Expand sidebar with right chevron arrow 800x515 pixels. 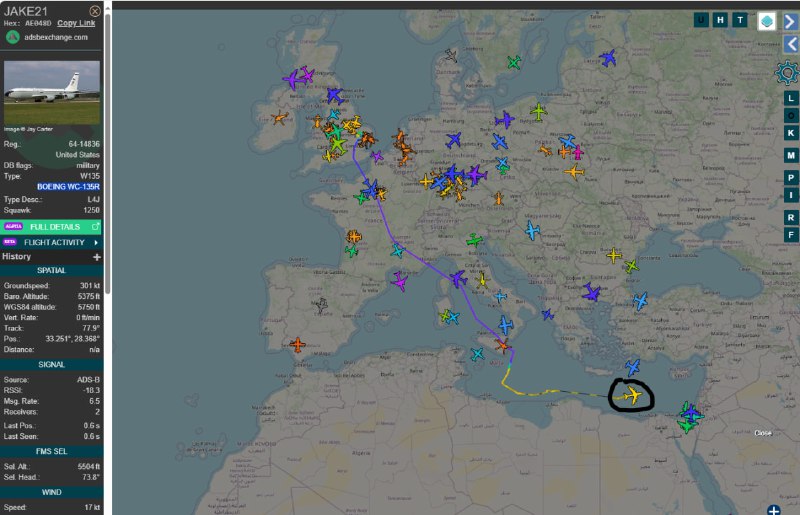(x=791, y=21)
